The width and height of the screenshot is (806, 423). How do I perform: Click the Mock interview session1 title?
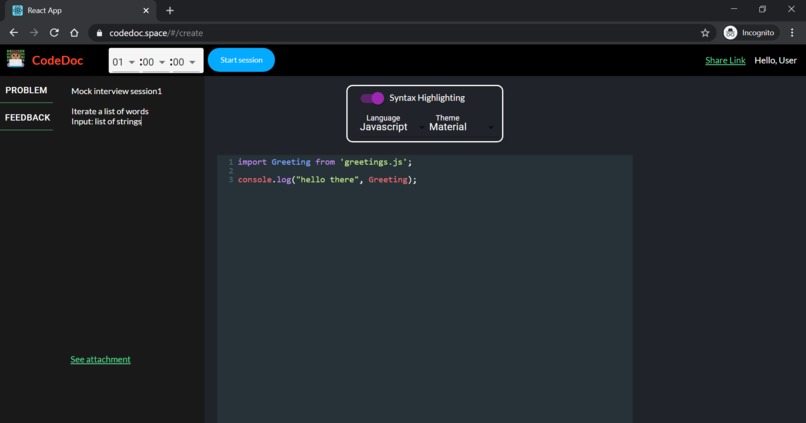click(117, 91)
